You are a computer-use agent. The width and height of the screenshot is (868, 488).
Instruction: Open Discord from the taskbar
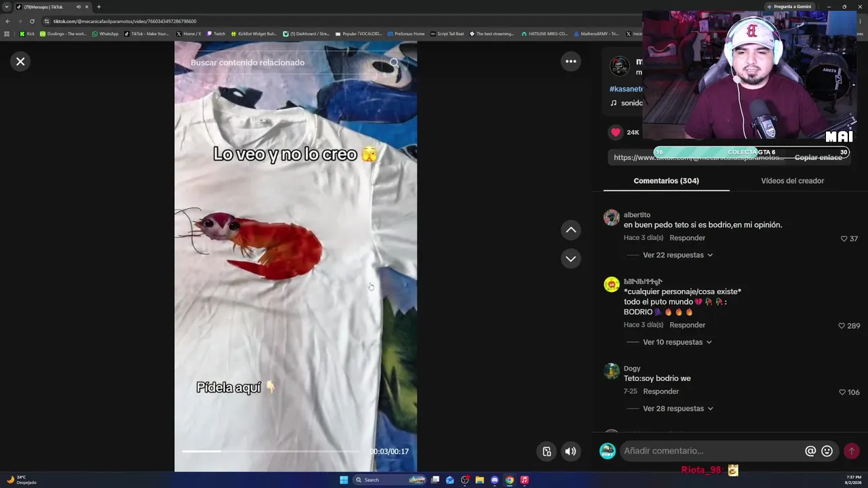tap(494, 480)
